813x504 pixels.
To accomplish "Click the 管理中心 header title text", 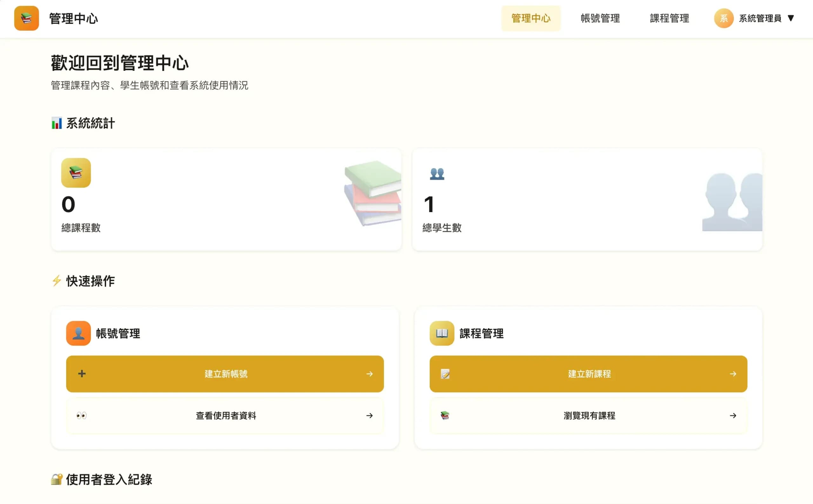I will click(x=74, y=18).
